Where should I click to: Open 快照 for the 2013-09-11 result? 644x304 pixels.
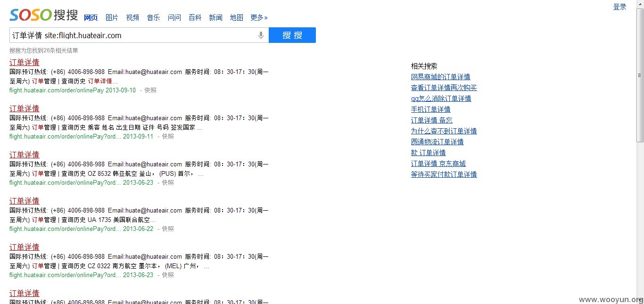pos(168,136)
